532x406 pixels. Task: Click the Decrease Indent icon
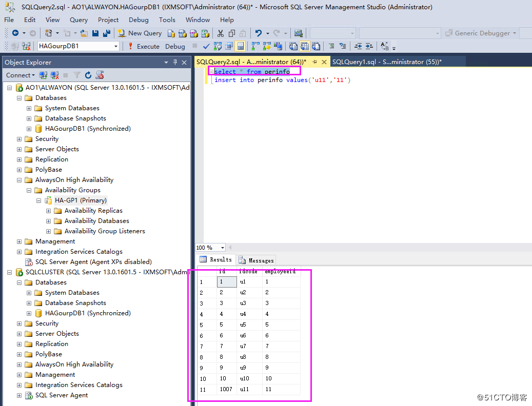tap(358, 46)
